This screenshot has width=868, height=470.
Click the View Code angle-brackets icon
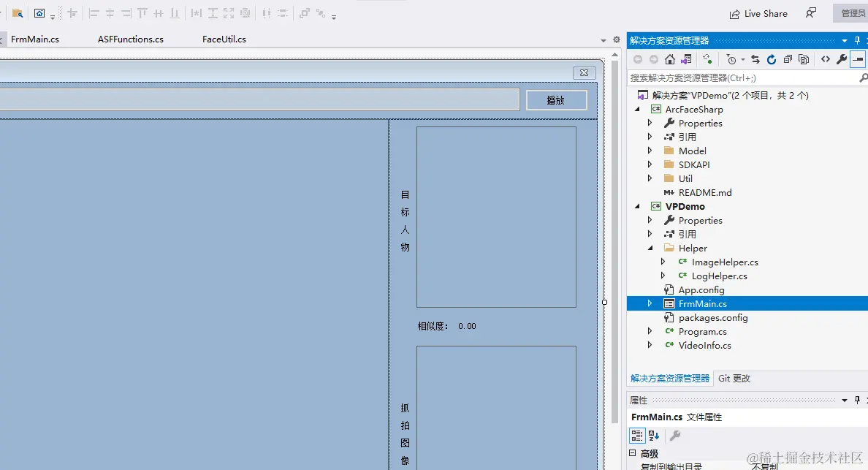826,59
